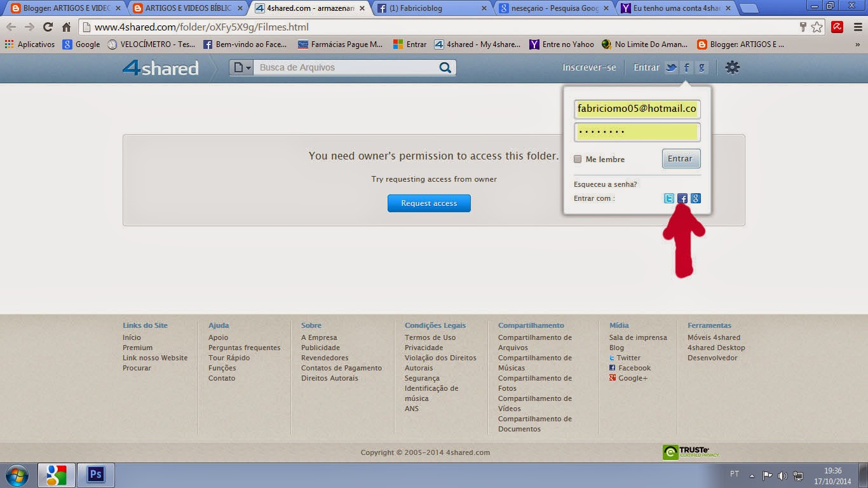Screen dimensions: 868x488
Task: Focus the Busca de Arquivos search field
Action: 345,67
